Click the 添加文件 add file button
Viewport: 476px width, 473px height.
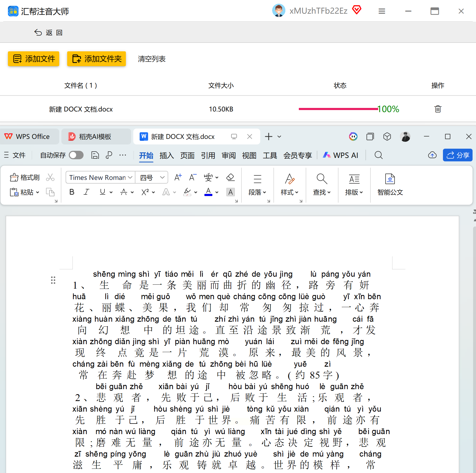point(34,59)
